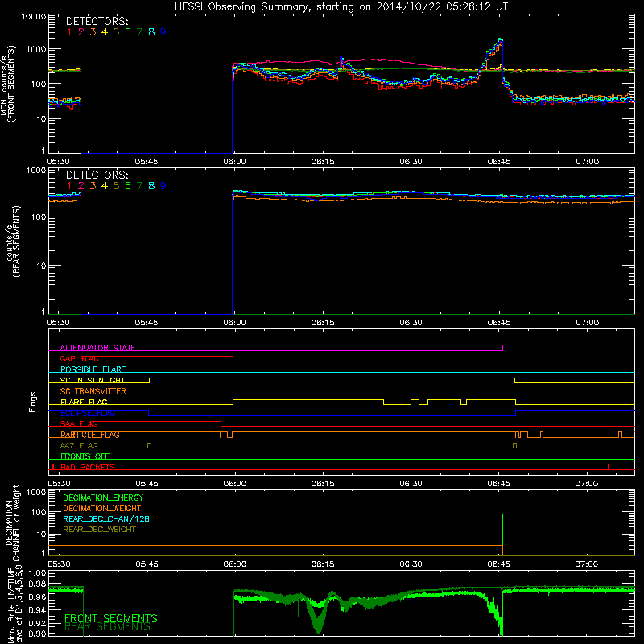Click the "SAA_FLAG" flag label
The image size is (644, 644).
point(79,423)
